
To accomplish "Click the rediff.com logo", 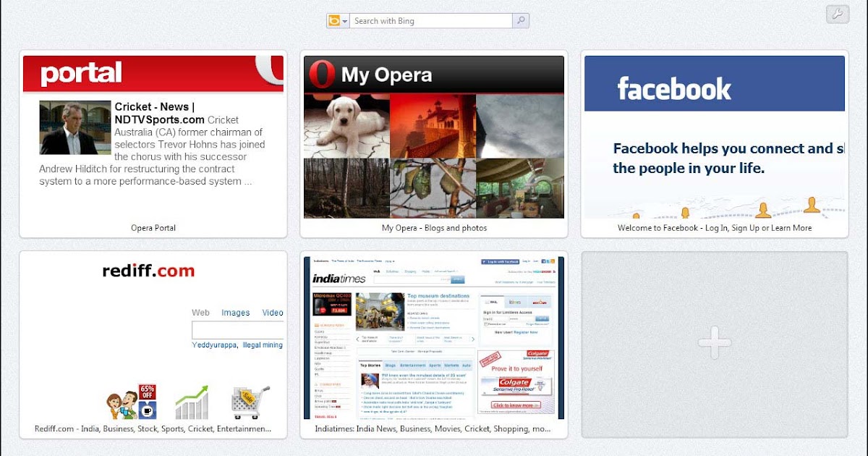I will click(148, 271).
